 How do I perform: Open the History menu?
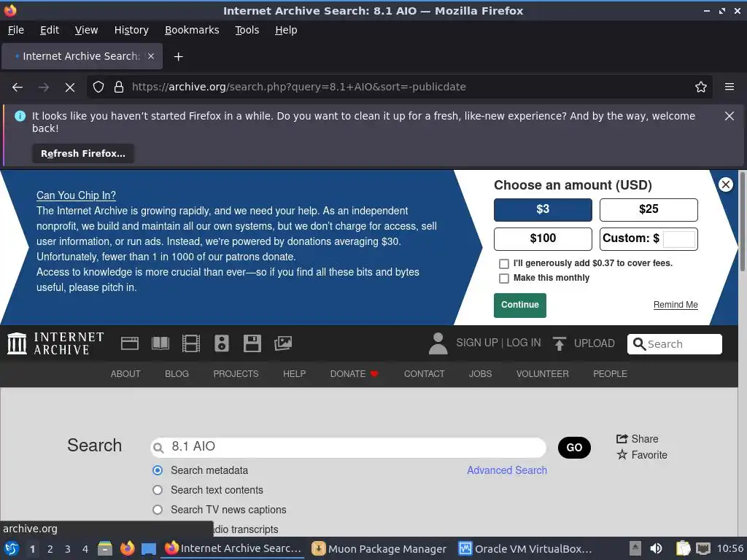131,30
